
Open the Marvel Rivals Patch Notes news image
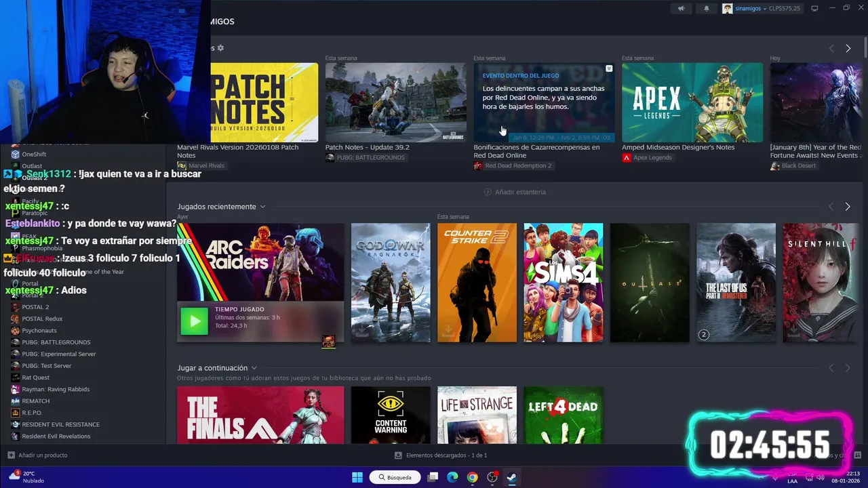click(263, 102)
